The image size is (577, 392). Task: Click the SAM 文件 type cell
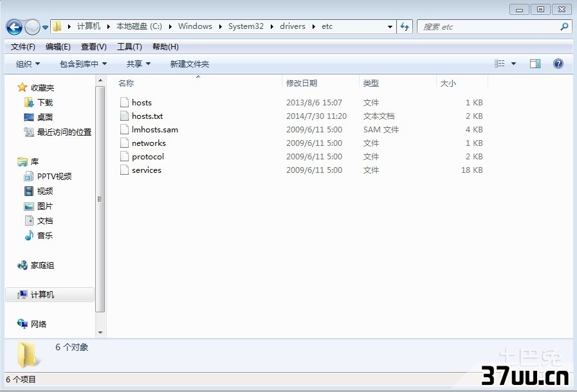(x=381, y=129)
